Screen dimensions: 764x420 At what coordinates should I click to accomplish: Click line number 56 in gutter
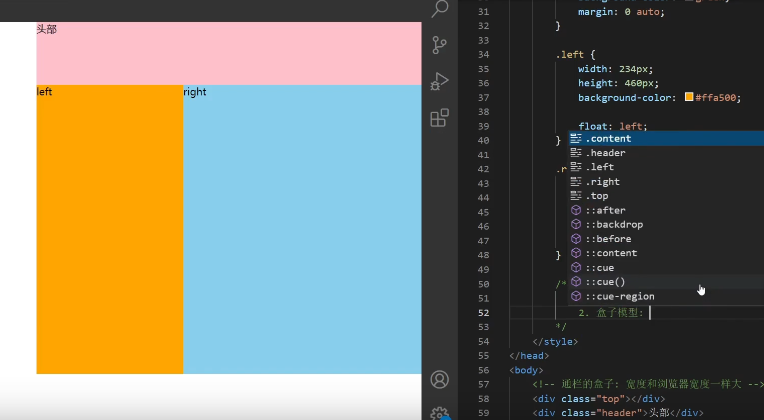[x=483, y=370]
